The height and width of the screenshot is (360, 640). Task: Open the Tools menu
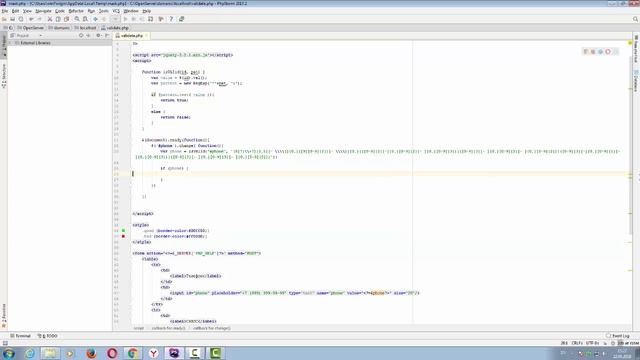pyautogui.click(x=104, y=11)
